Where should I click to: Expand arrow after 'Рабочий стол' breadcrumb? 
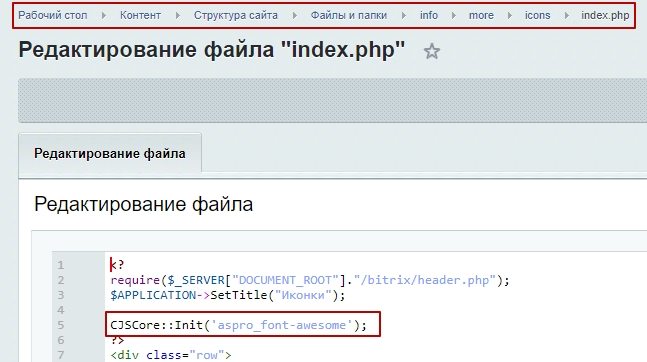[x=104, y=16]
